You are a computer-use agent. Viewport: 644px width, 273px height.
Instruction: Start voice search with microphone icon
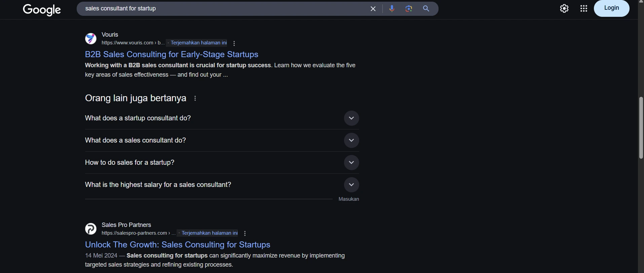(x=392, y=9)
